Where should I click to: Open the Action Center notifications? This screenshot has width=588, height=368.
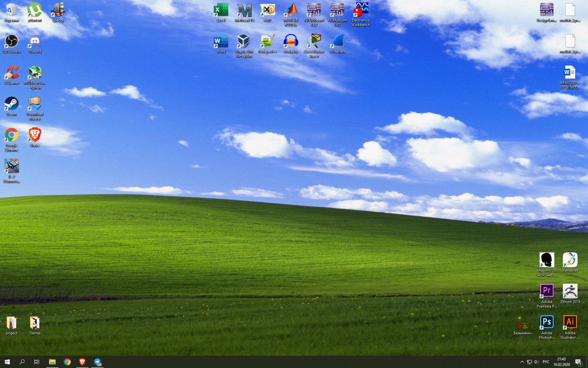[578, 362]
